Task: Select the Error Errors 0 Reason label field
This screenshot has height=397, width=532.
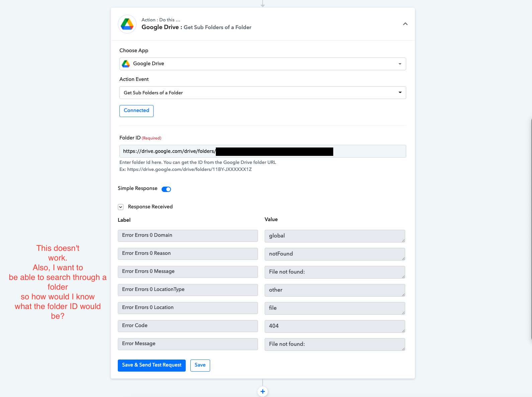Action: point(188,254)
